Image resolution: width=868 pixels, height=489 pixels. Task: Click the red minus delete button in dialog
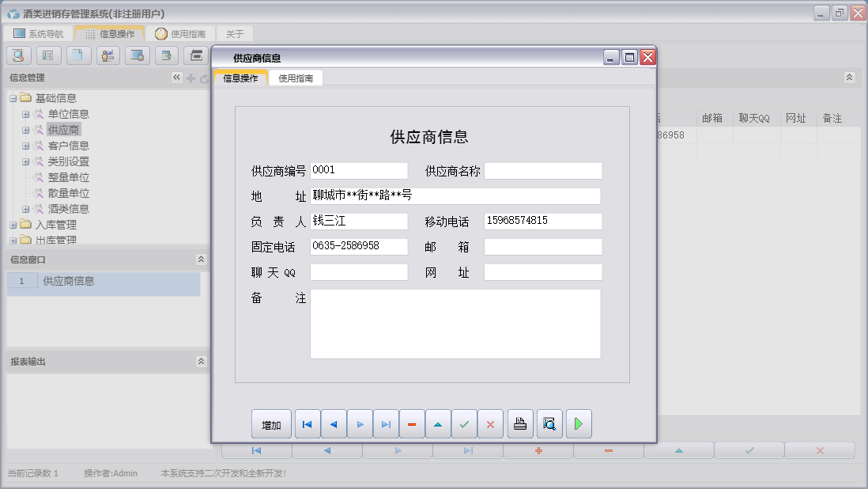[412, 424]
